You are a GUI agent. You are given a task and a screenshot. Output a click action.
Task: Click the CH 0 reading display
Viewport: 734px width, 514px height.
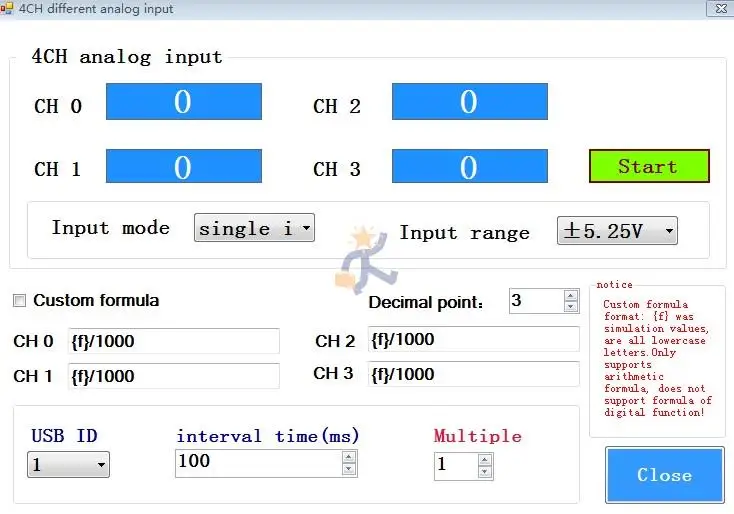[184, 102]
